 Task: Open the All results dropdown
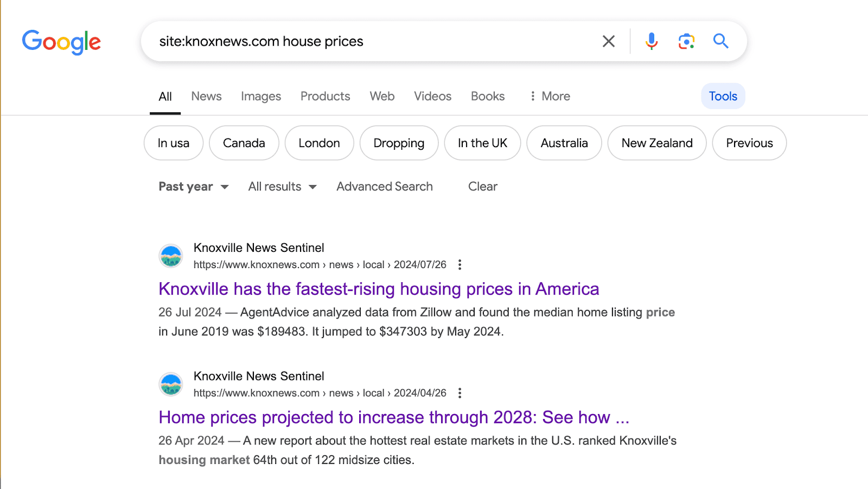coord(281,186)
